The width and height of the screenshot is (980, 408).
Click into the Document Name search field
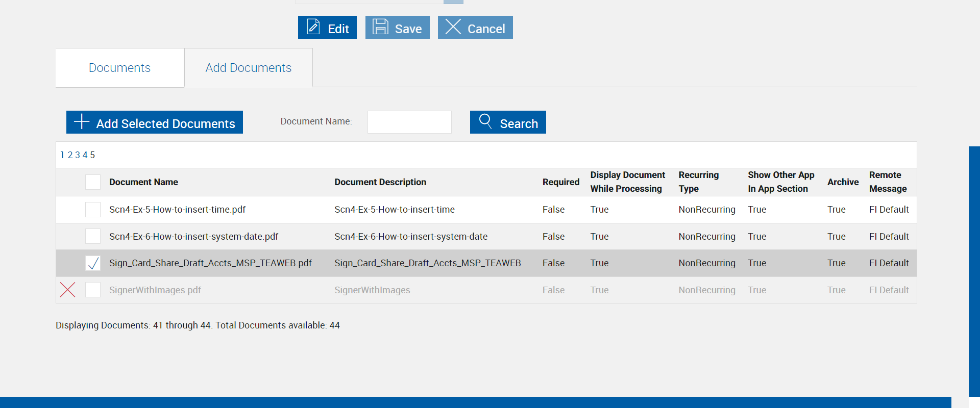tap(409, 122)
